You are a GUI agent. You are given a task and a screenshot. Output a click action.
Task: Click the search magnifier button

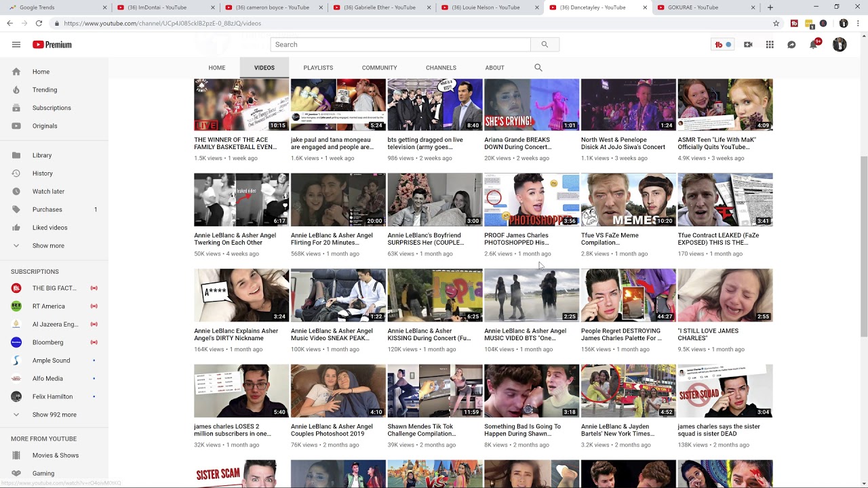(545, 45)
